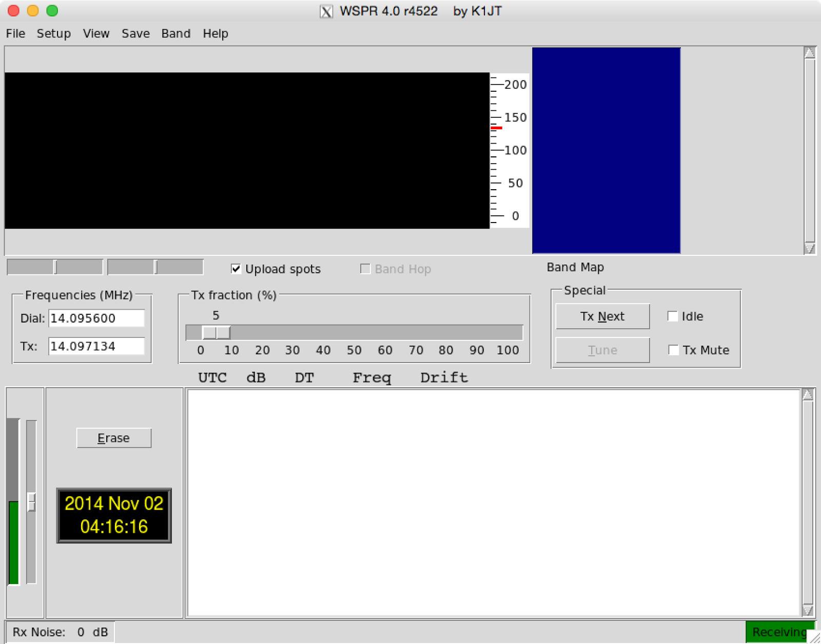Click the Rx Noise status label
Image resolution: width=821 pixels, height=644 pixels.
click(60, 632)
